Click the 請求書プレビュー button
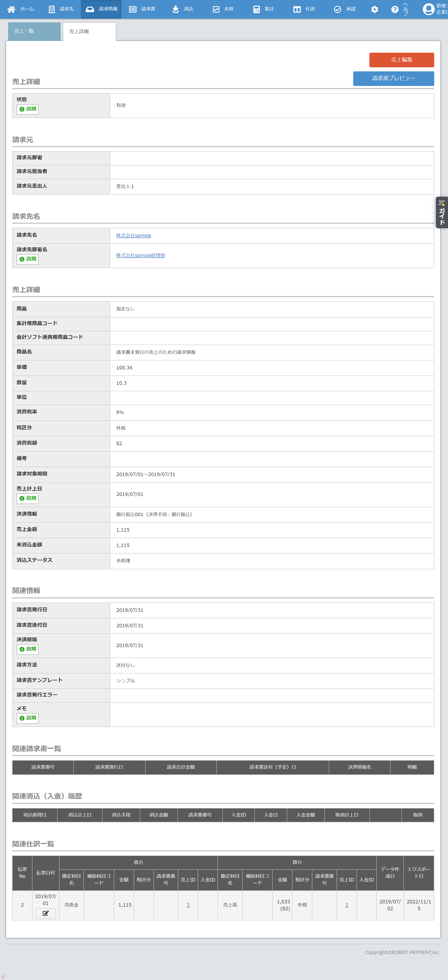Image resolution: width=448 pixels, height=980 pixels. 394,79
